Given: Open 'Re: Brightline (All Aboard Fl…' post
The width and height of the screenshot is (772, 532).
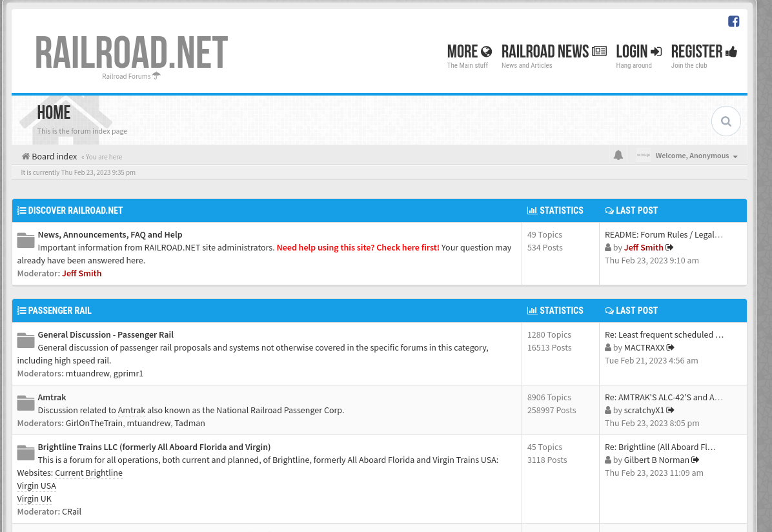Looking at the screenshot, I should pos(660,447).
